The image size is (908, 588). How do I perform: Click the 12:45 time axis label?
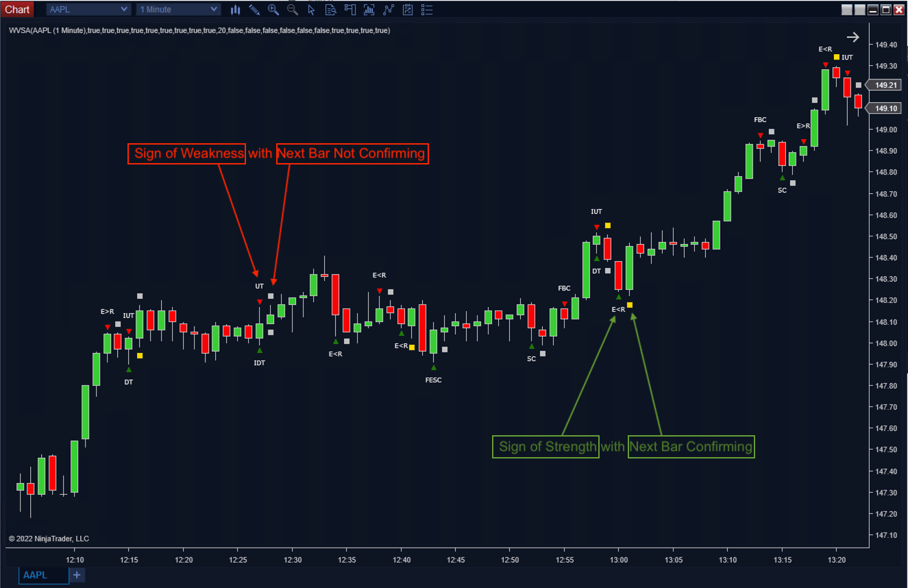pos(456,560)
